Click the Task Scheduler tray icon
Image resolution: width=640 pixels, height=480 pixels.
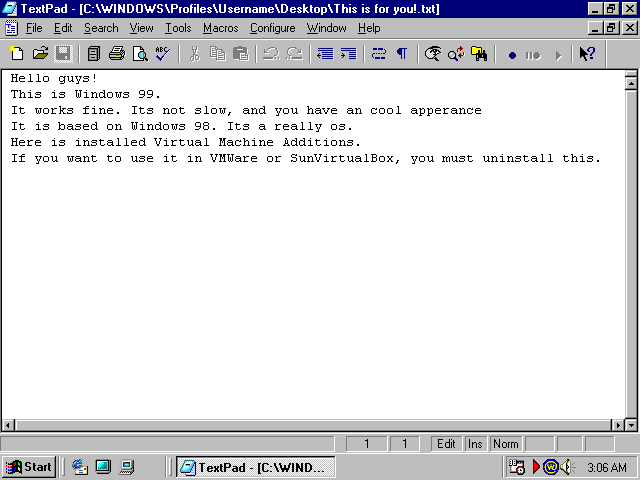pyautogui.click(x=516, y=467)
